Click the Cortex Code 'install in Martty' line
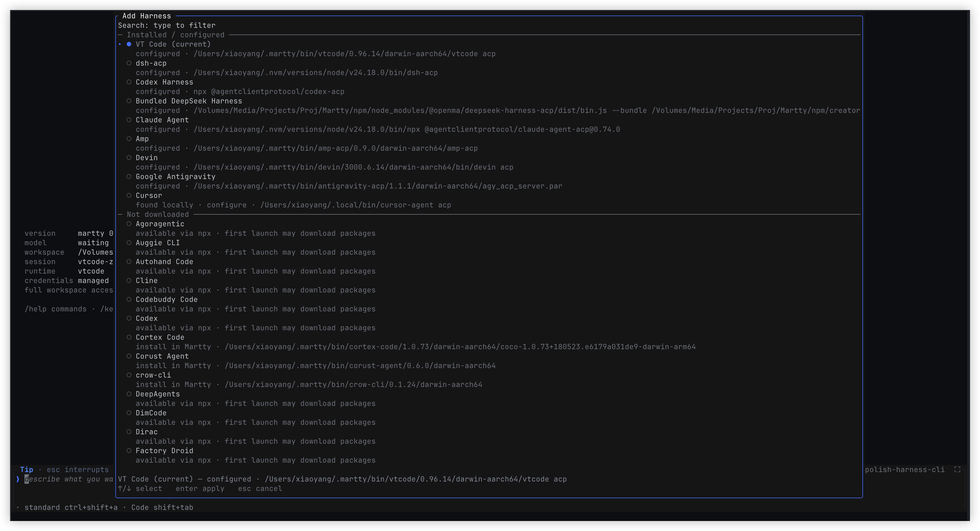This screenshot has height=531, width=980. coord(416,347)
